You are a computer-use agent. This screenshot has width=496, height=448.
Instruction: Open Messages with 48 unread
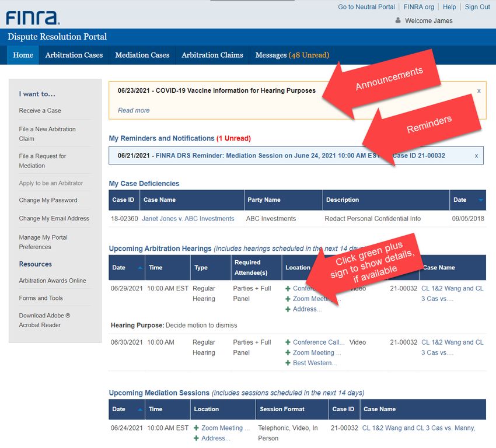pos(292,55)
